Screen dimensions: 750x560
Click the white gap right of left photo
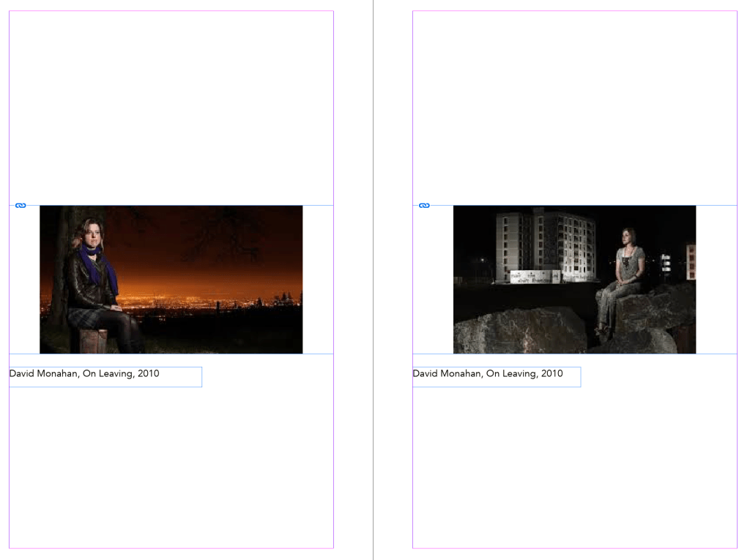pyautogui.click(x=318, y=279)
